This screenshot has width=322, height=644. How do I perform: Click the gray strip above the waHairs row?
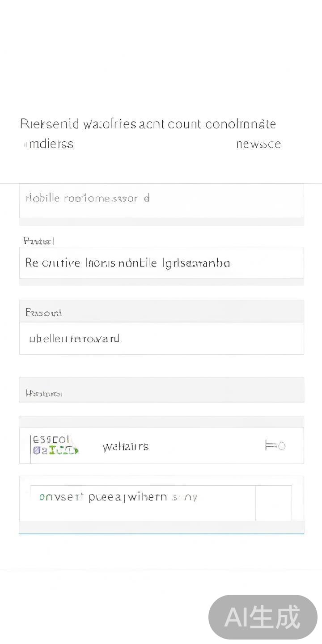coord(161,422)
